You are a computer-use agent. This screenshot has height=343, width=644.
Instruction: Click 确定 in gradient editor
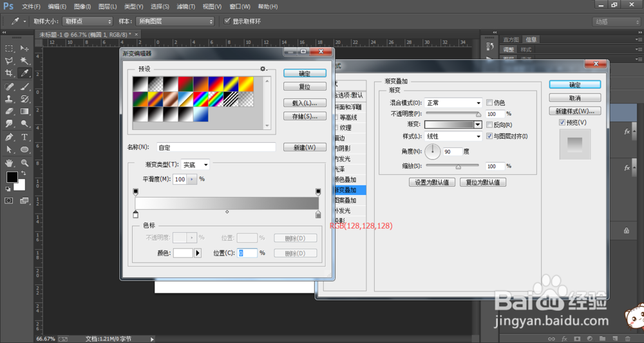pyautogui.click(x=305, y=73)
